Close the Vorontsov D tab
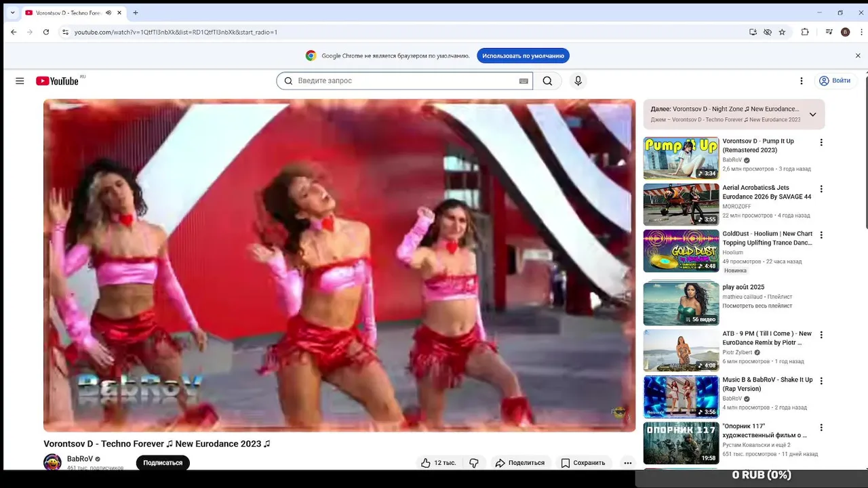868x488 pixels. pos(120,13)
